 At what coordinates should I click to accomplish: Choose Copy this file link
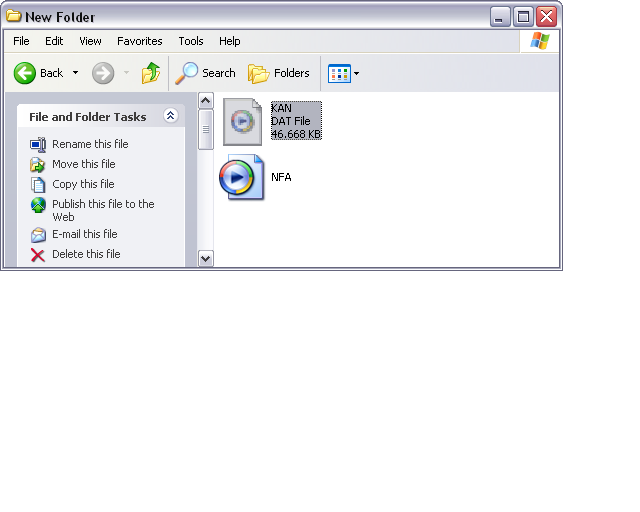click(x=83, y=184)
